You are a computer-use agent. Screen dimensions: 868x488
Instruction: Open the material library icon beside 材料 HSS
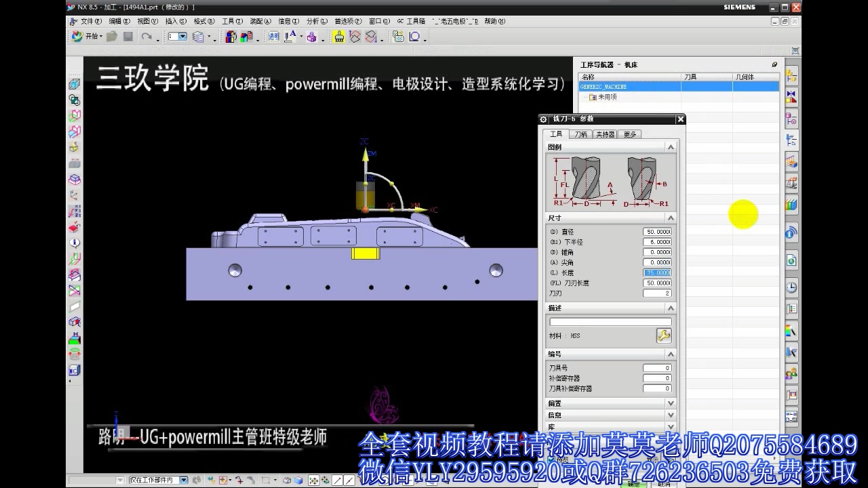click(664, 335)
